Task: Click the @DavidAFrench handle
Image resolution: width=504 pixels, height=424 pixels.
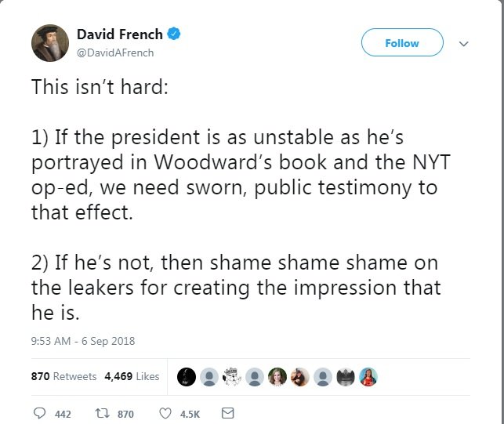Action: click(x=115, y=53)
